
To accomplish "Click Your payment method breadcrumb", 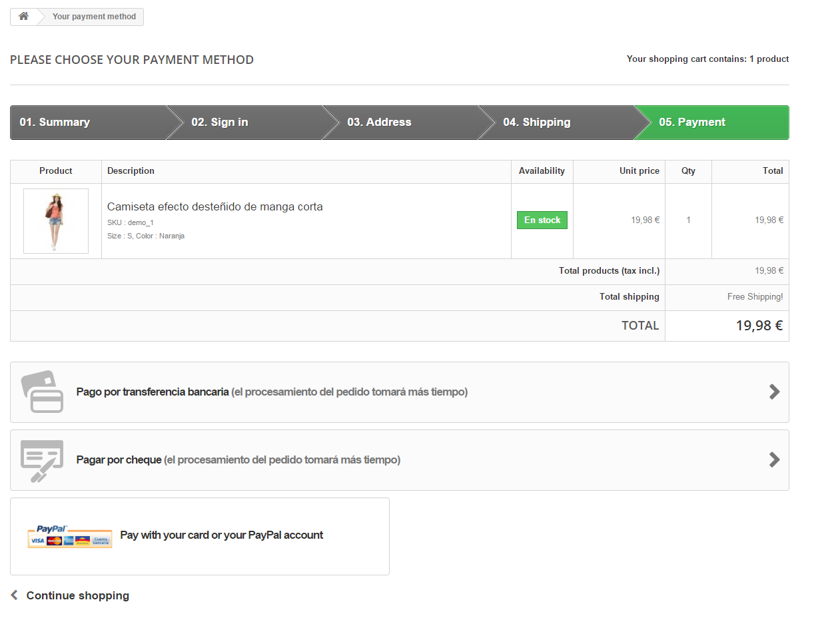I will coord(94,17).
